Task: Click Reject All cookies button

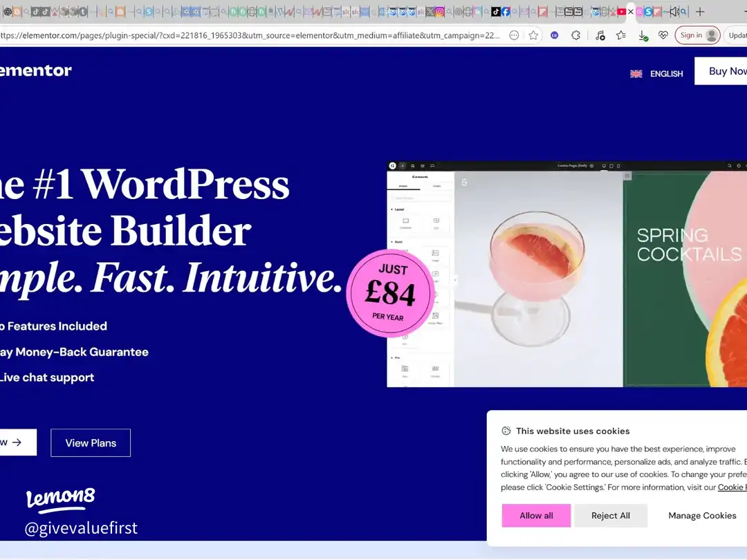Action: (x=611, y=516)
